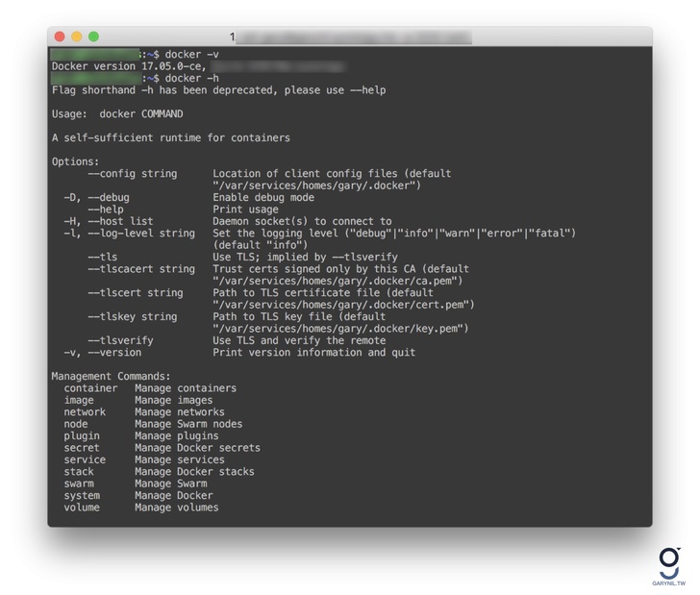The width and height of the screenshot is (700, 595).
Task: Click 'A self-sufficient runtime for containers' text
Action: tap(171, 137)
